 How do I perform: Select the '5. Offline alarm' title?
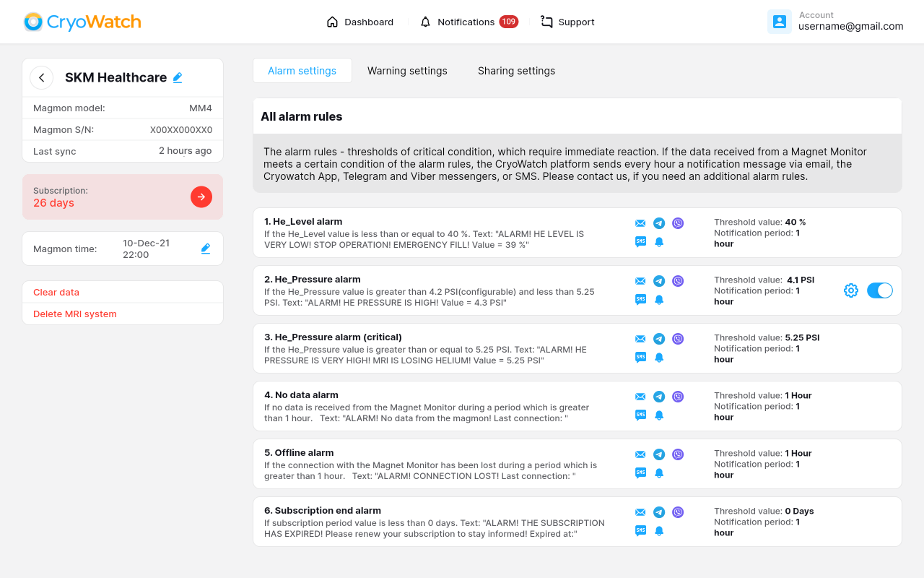(299, 453)
